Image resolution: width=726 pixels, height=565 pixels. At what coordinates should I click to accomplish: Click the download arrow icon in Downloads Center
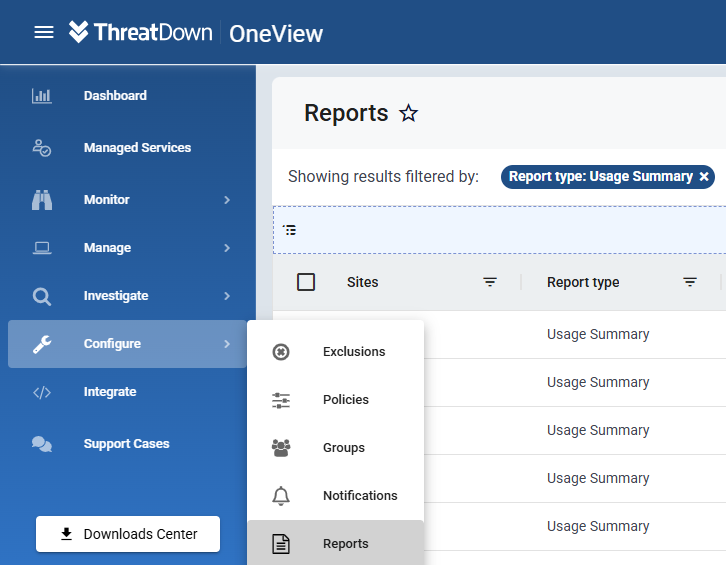tap(67, 534)
